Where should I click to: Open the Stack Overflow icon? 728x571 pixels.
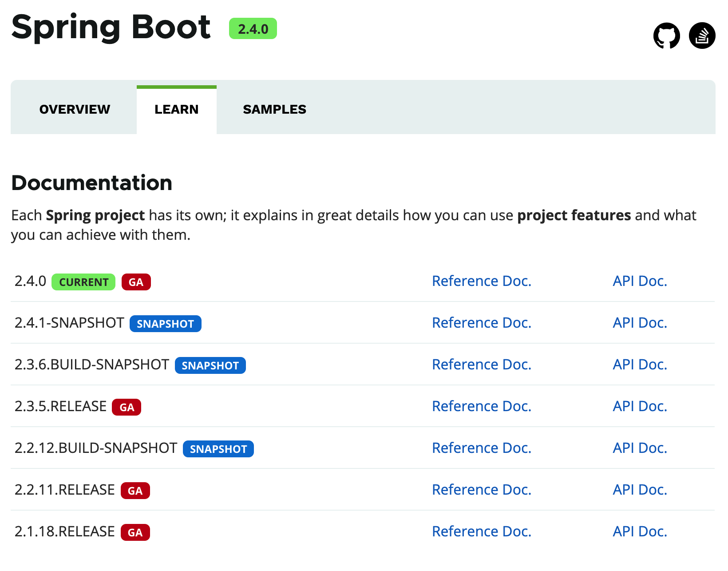(x=702, y=36)
